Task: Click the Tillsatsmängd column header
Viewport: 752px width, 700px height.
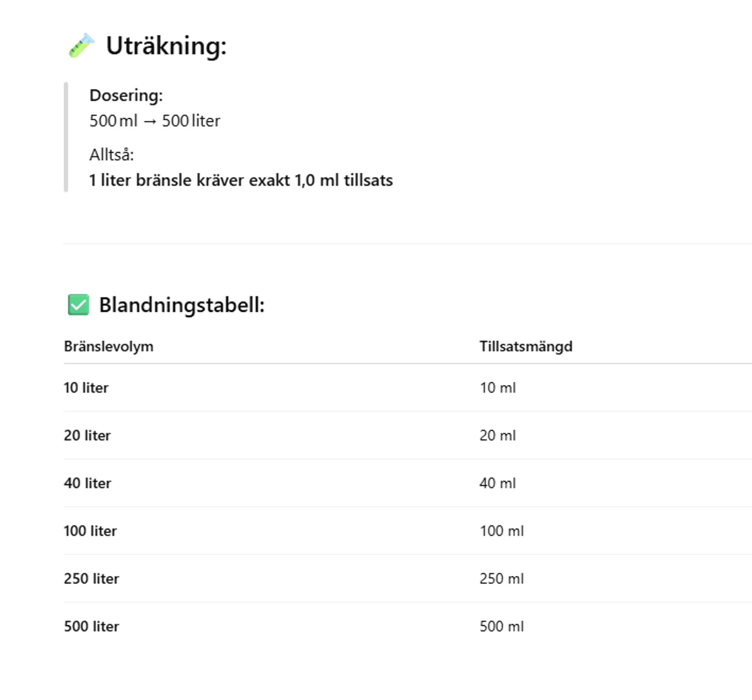Action: pyautogui.click(x=526, y=347)
